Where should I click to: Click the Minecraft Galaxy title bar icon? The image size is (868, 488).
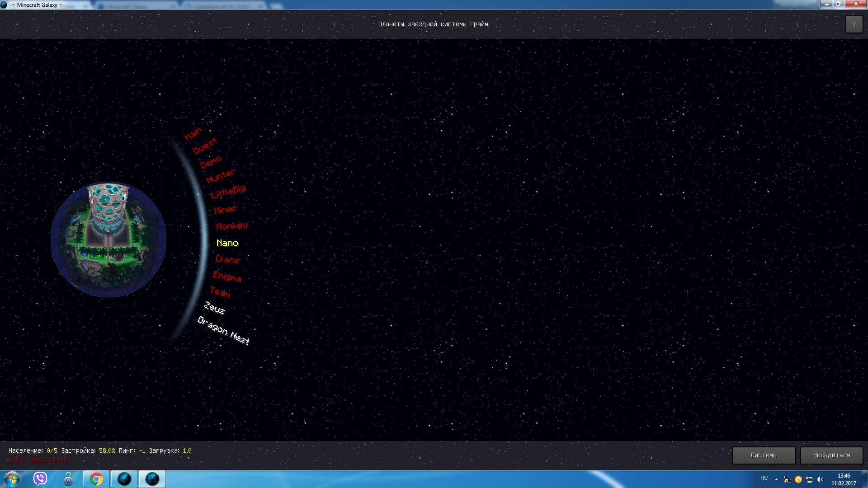[x=4, y=5]
